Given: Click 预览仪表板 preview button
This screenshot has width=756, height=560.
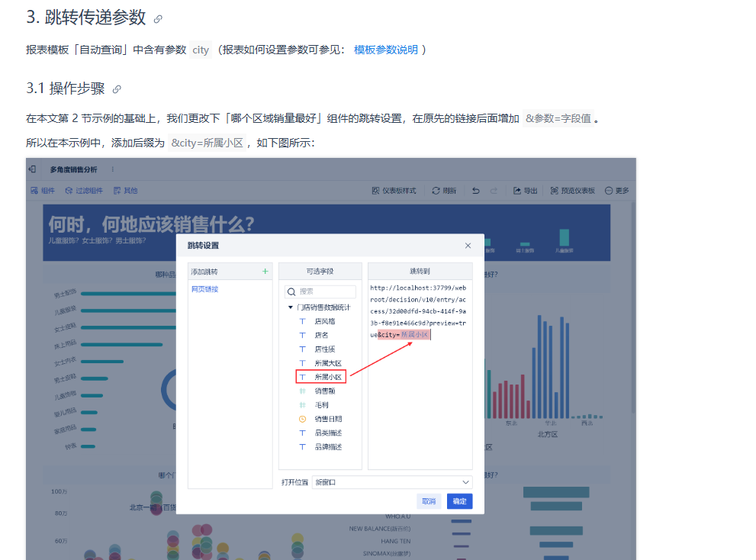Looking at the screenshot, I should click(573, 191).
